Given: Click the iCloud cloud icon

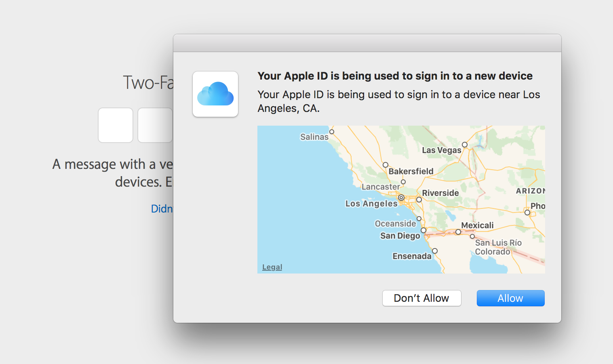Looking at the screenshot, I should point(215,94).
